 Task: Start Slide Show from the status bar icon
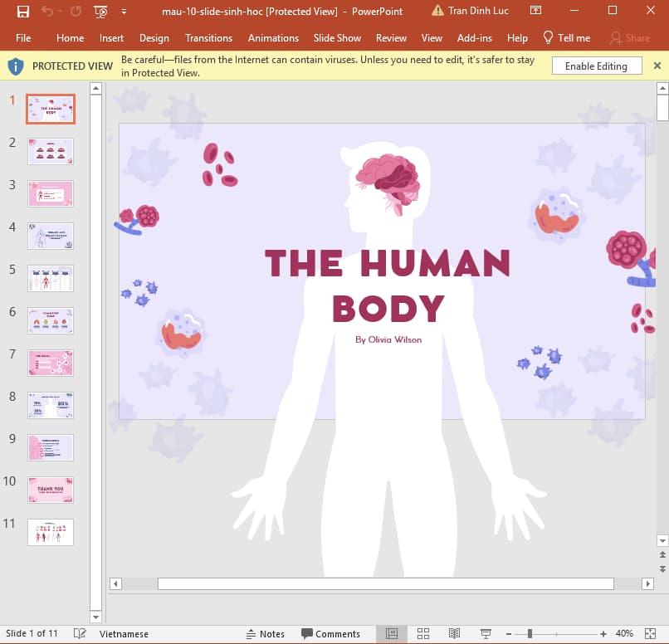point(485,633)
